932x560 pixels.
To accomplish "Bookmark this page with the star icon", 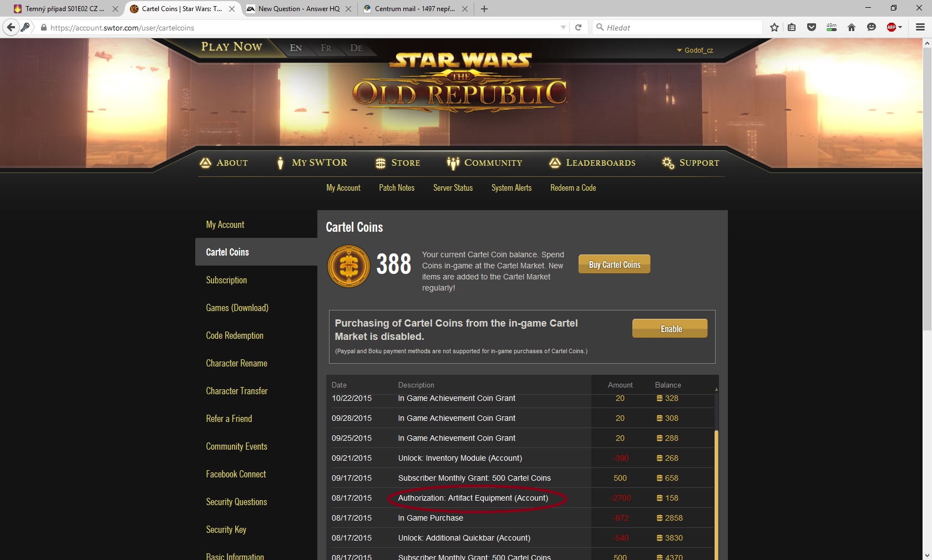I will pyautogui.click(x=774, y=27).
